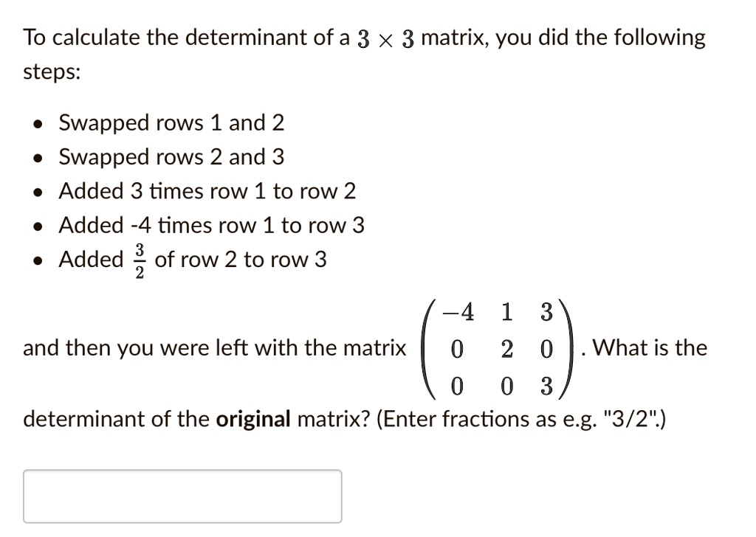Click the "Added -4 times row 1 to row 3" line
Viewport: 756px width, 537px height.
(211, 226)
